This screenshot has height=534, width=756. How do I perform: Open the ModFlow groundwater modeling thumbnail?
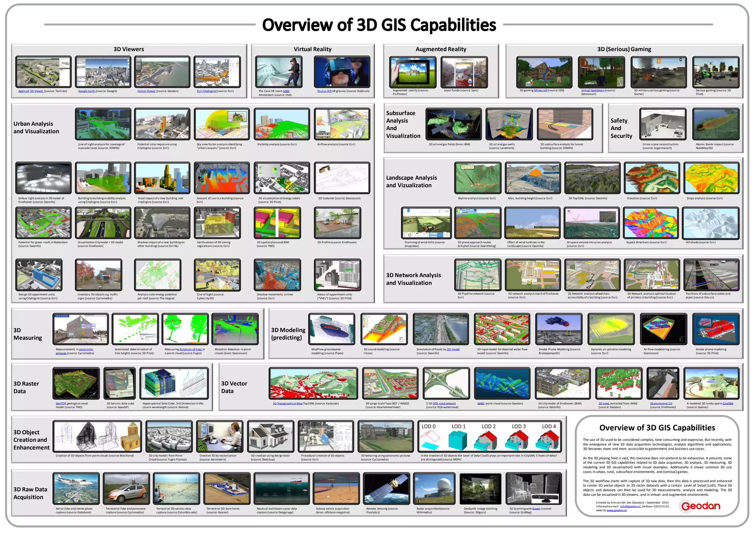331,329
